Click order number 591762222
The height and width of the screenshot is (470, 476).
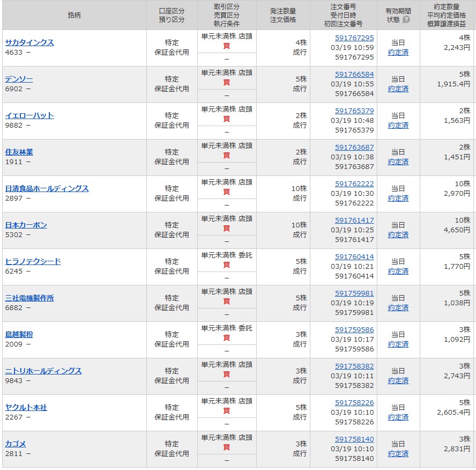354,184
